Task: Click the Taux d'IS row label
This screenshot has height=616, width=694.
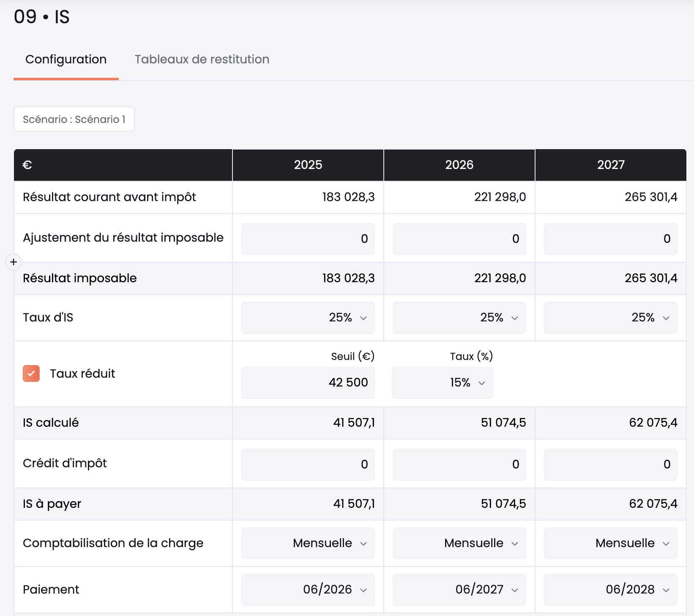Action: pos(48,318)
